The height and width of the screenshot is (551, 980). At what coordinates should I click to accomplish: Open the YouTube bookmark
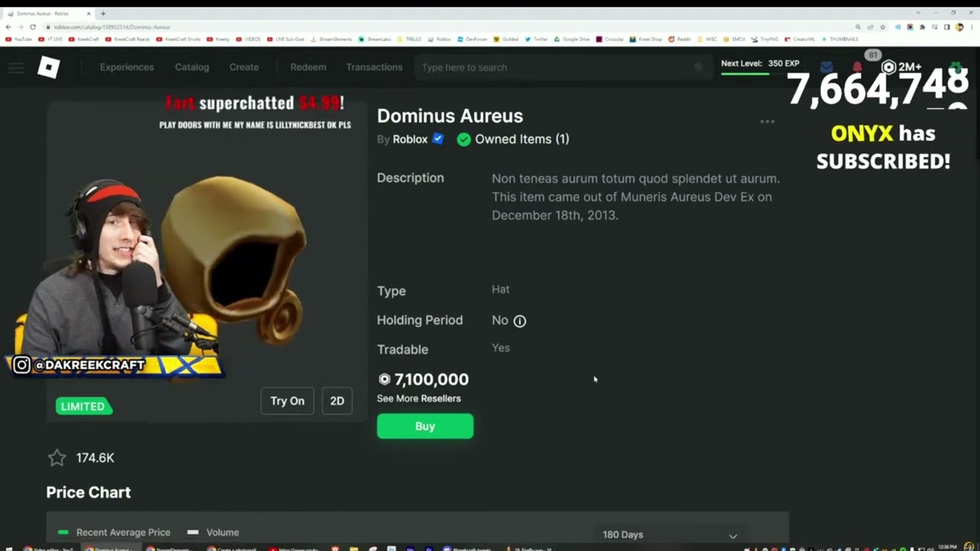click(19, 39)
